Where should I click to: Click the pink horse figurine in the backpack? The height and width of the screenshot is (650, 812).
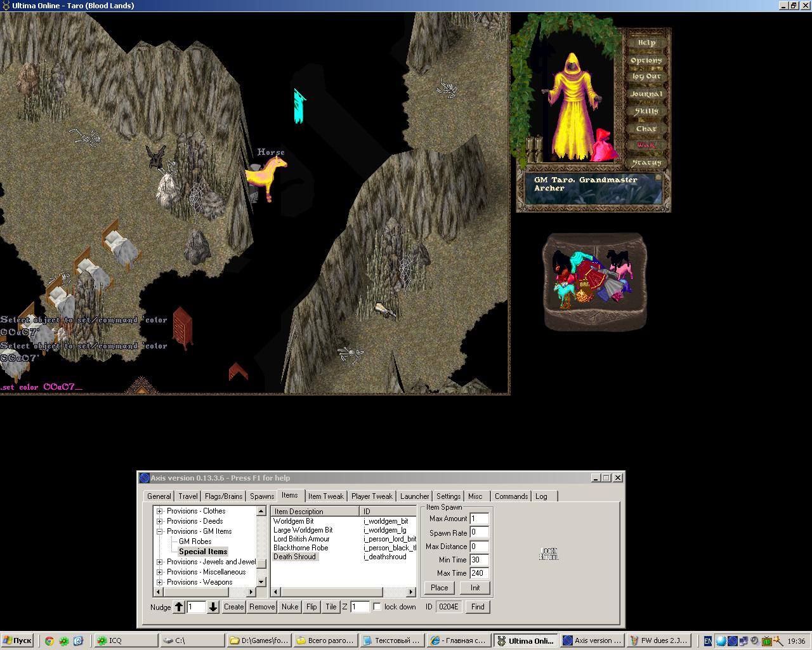click(622, 271)
